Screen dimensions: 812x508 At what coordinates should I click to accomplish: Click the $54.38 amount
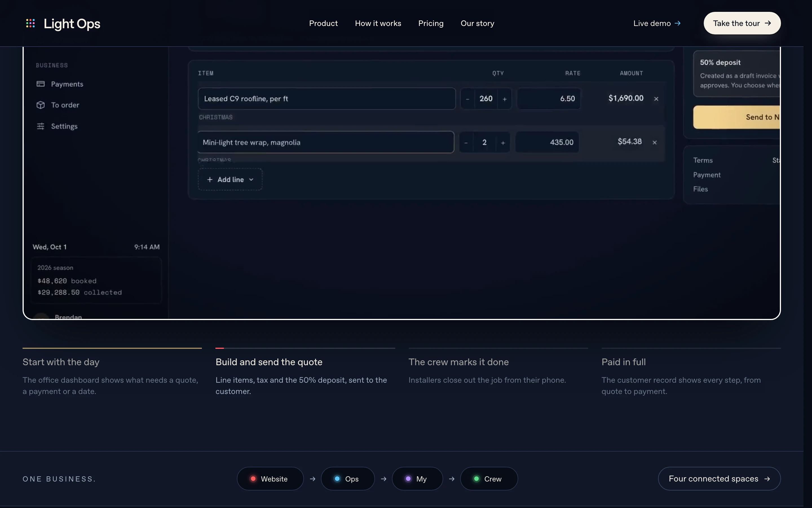coord(630,142)
